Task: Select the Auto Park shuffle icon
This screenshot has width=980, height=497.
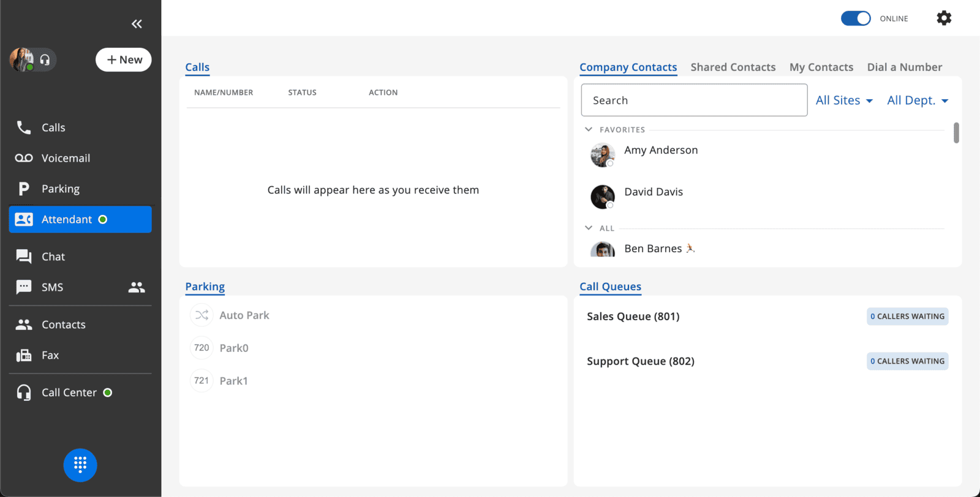Action: click(202, 315)
